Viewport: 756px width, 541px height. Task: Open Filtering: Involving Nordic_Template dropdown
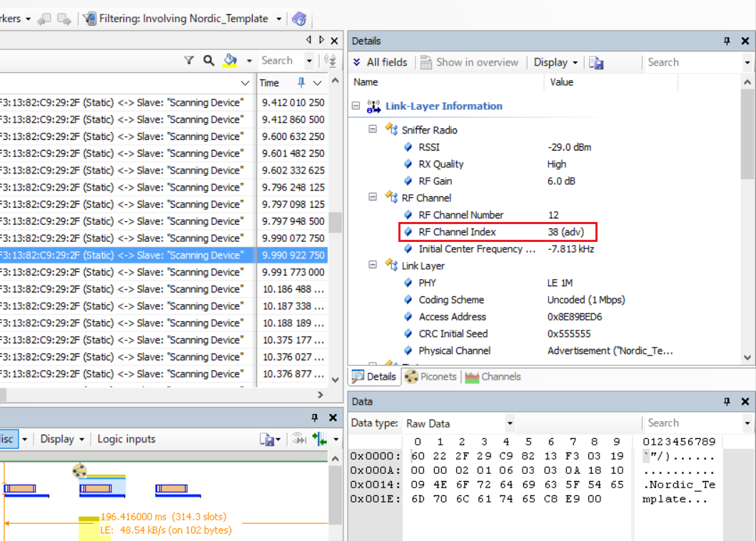[x=278, y=19]
